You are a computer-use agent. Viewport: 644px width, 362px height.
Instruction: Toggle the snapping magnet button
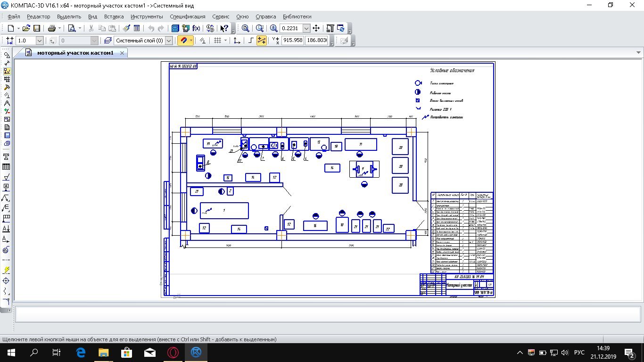tap(183, 41)
